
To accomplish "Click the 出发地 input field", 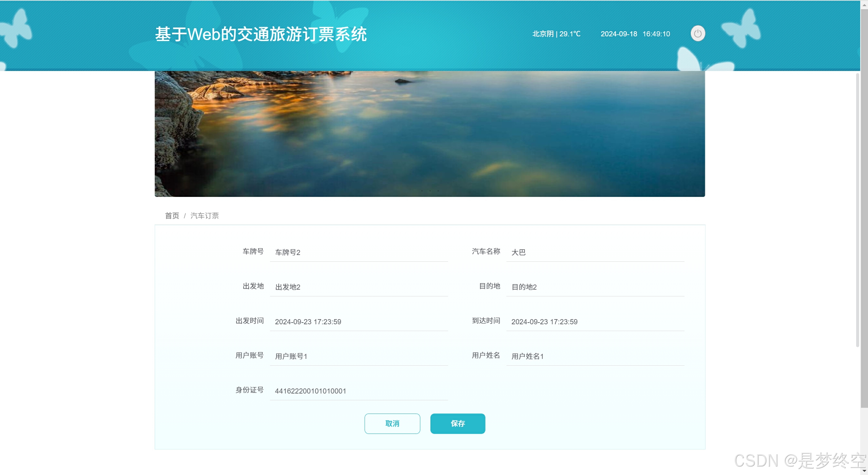I will tap(359, 287).
